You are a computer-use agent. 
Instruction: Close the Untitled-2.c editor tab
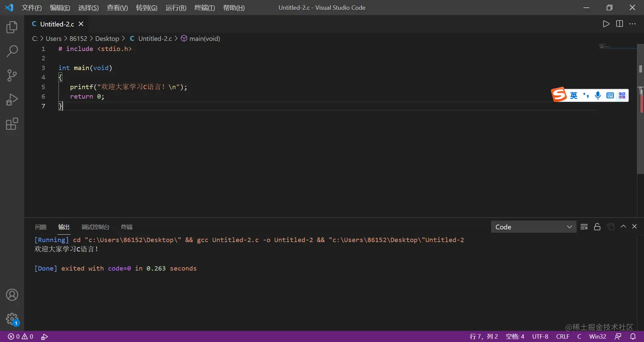[81, 24]
